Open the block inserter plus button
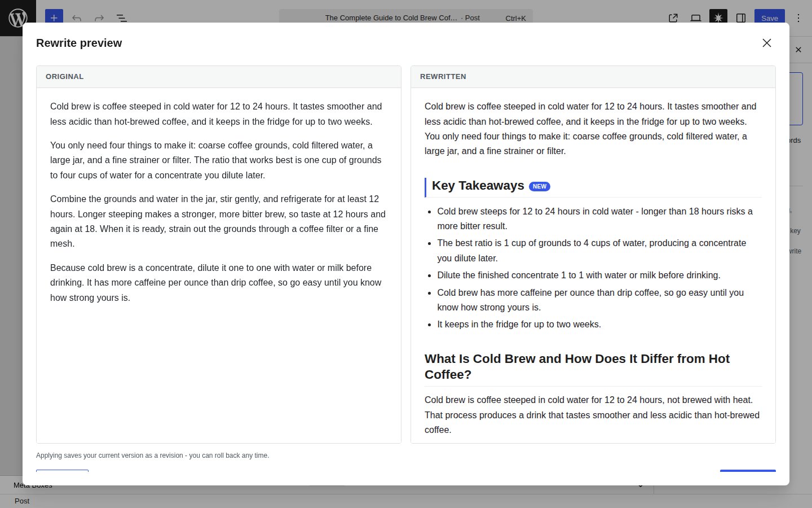 54,18
